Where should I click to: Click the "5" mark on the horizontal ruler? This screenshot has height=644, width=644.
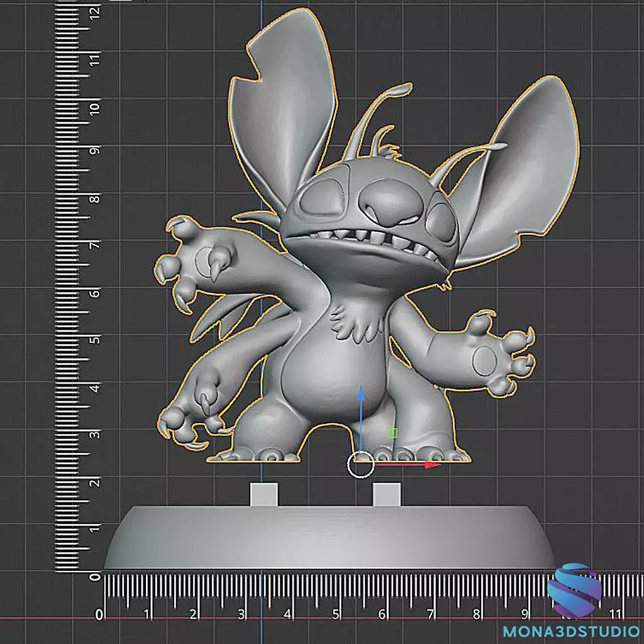point(336,614)
